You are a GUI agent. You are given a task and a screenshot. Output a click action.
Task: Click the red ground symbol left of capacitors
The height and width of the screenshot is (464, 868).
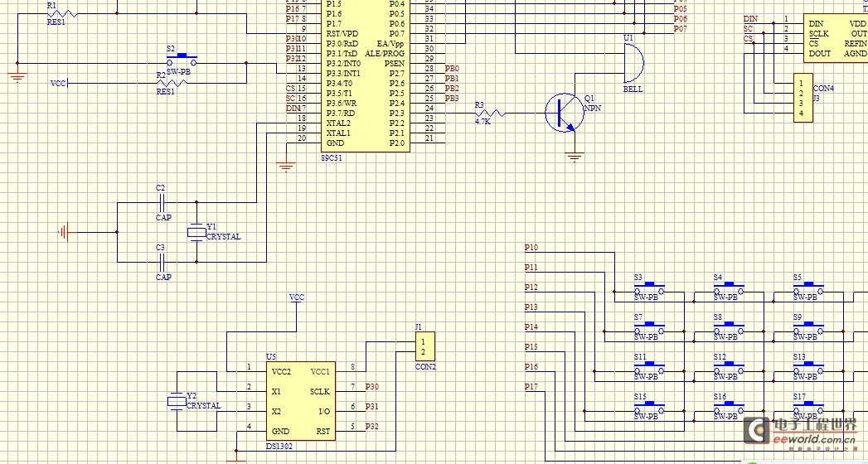[x=65, y=232]
